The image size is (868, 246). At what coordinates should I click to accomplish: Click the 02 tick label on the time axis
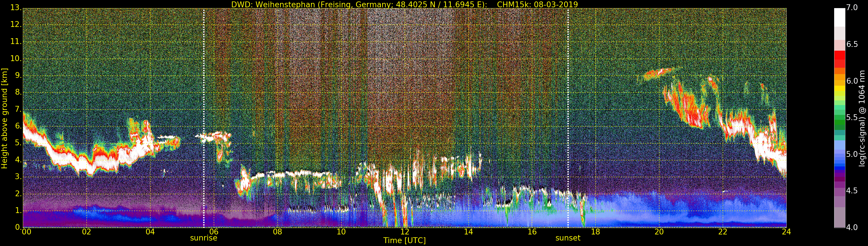pyautogui.click(x=87, y=232)
